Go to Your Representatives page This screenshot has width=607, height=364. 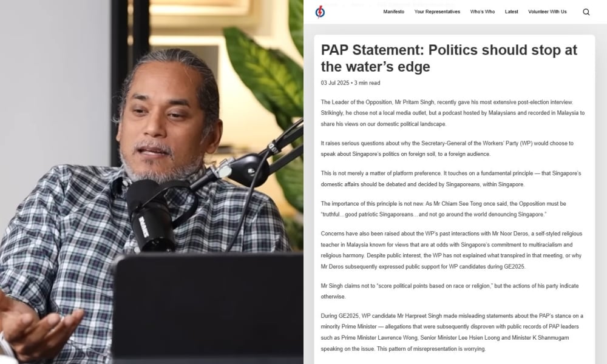click(x=437, y=12)
